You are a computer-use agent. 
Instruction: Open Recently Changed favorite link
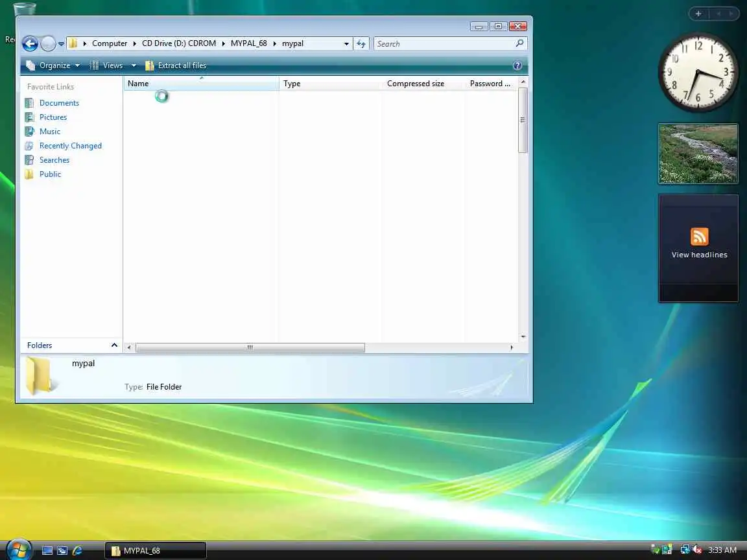pos(71,146)
